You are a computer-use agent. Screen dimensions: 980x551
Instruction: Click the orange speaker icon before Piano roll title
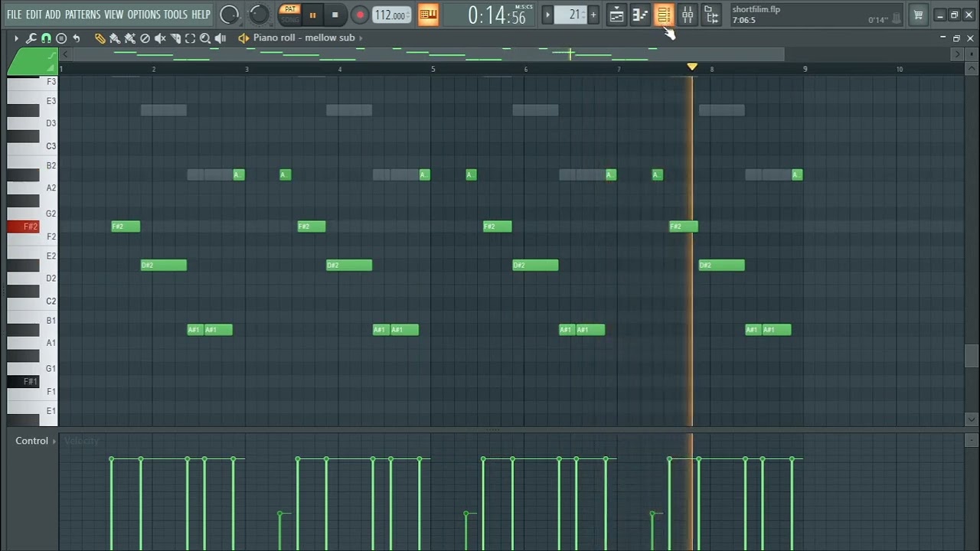[x=243, y=38]
